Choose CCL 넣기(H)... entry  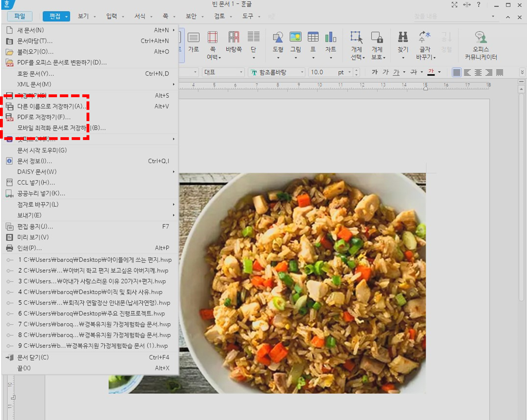(90, 182)
